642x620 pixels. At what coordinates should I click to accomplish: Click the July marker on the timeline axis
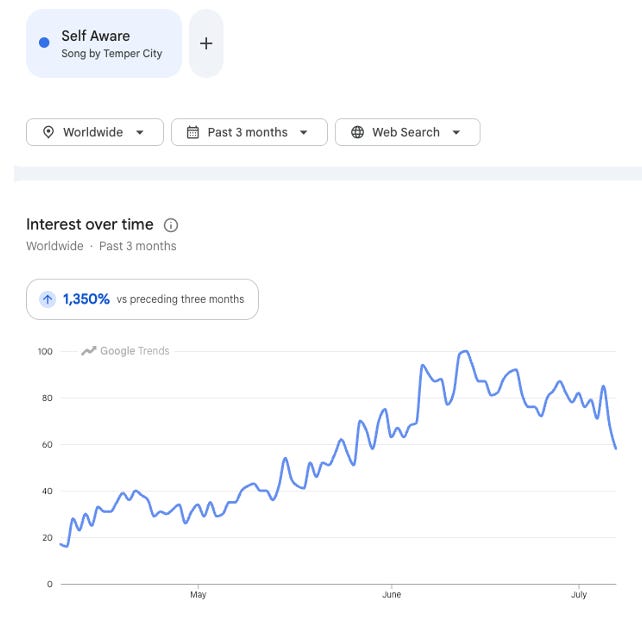click(579, 594)
